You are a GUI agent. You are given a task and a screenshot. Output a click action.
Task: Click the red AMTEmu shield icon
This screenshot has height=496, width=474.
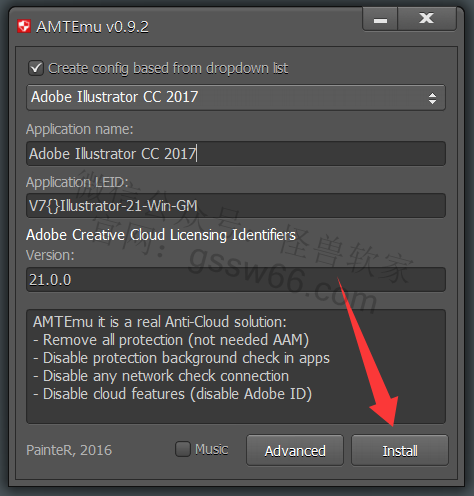(24, 26)
